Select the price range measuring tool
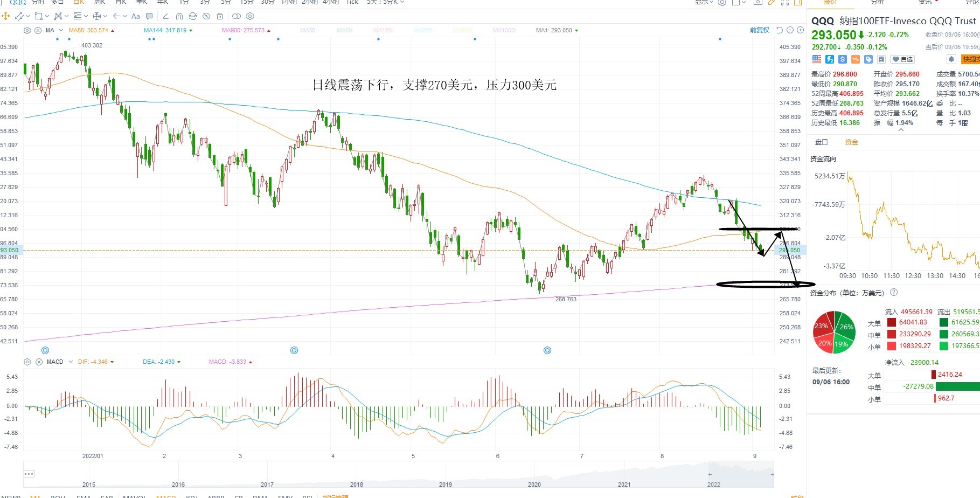Viewport: 980px width, 498px height. [97, 16]
